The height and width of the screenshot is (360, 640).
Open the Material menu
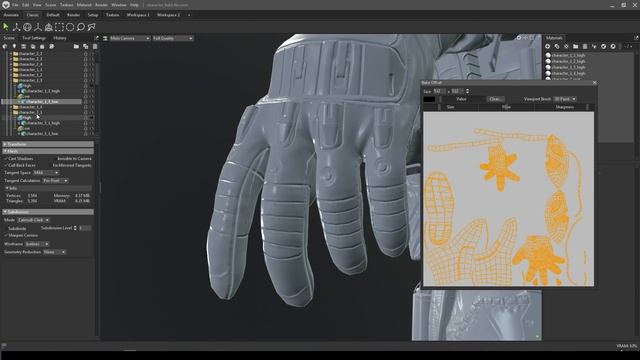(84, 5)
